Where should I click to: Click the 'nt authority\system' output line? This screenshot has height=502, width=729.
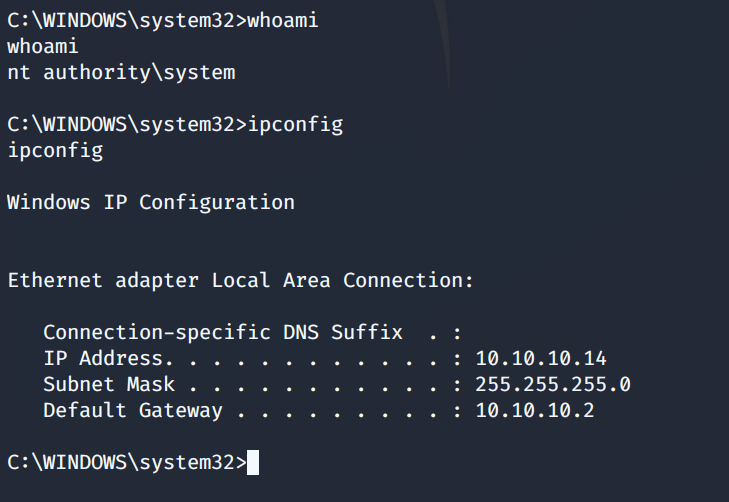click(x=121, y=72)
